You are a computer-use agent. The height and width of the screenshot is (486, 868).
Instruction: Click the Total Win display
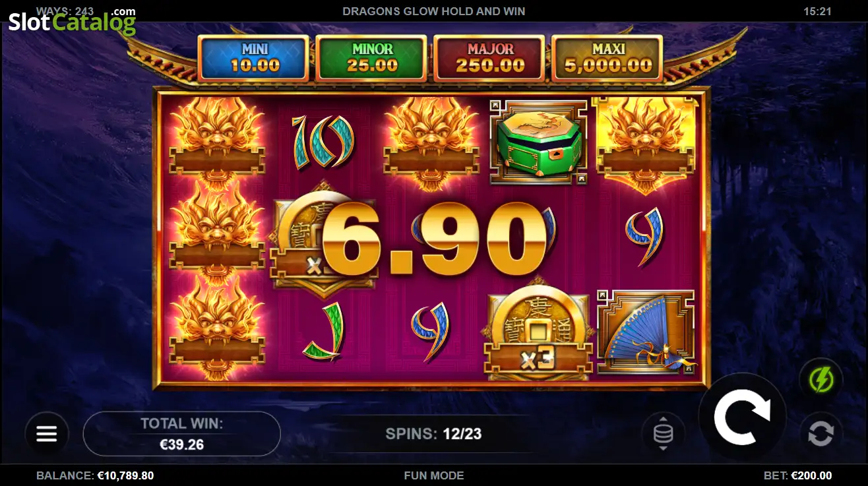coord(182,434)
